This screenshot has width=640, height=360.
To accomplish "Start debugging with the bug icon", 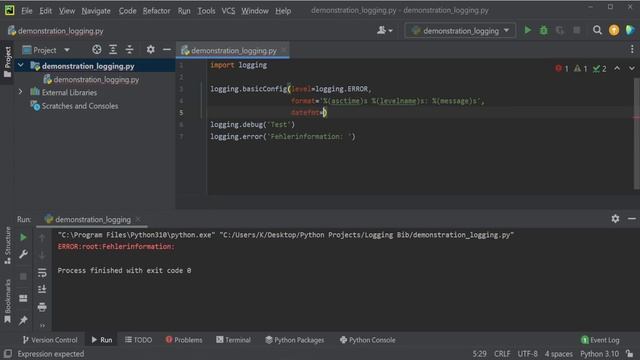I will pos(544,30).
